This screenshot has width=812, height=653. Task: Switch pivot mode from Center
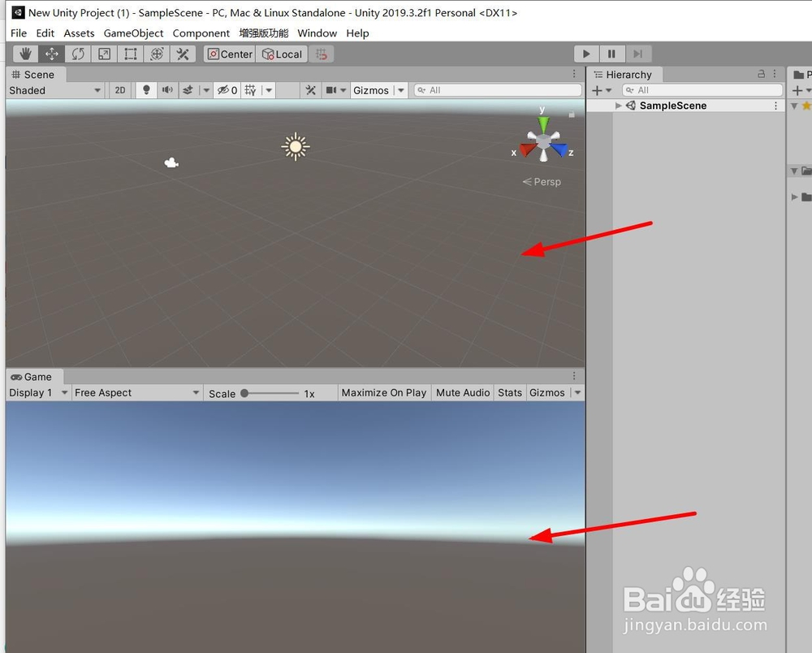[229, 54]
